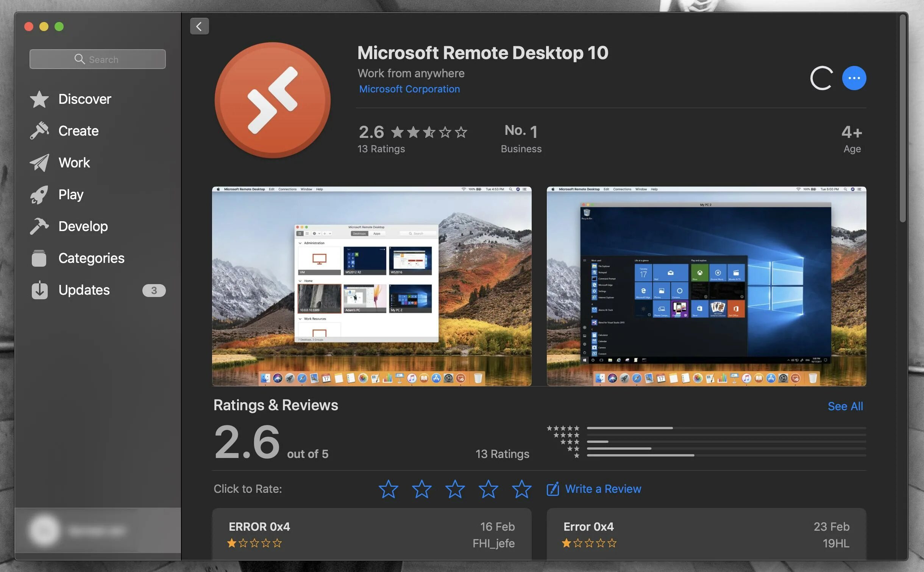Rate the app two stars

tap(421, 489)
